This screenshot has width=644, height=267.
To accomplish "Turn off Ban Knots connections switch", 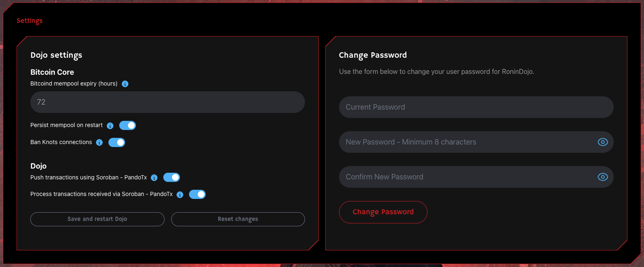I will pyautogui.click(x=117, y=142).
